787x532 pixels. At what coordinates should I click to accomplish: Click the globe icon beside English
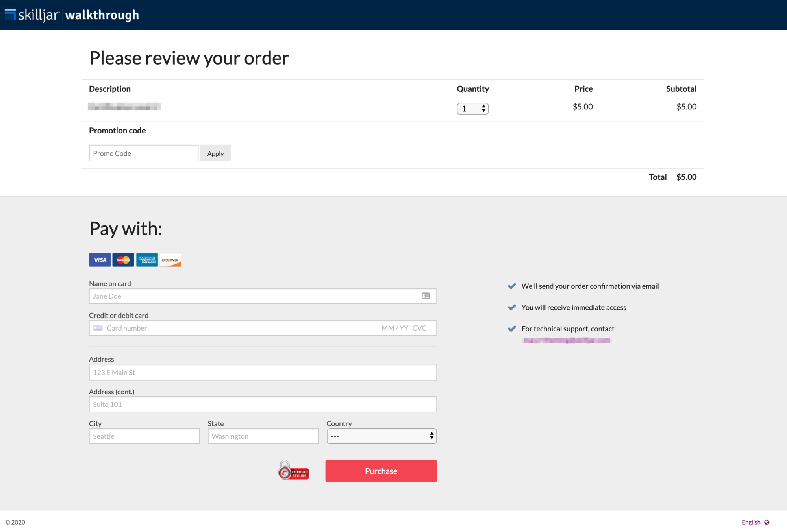(767, 522)
